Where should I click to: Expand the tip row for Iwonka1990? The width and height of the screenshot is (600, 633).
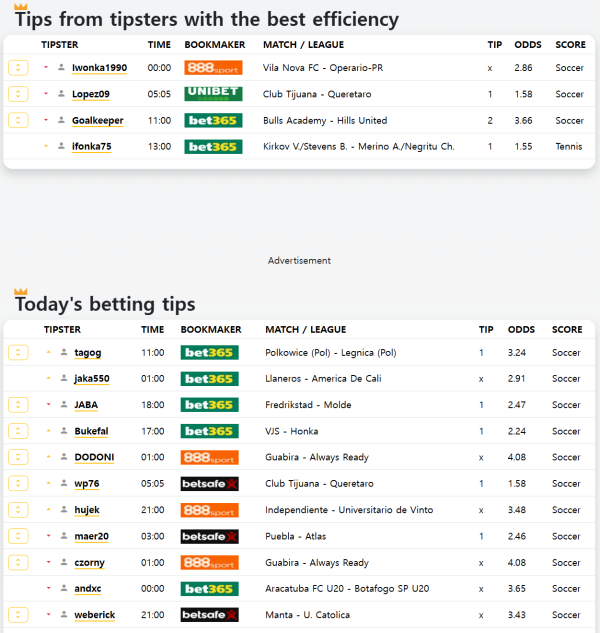(x=18, y=68)
